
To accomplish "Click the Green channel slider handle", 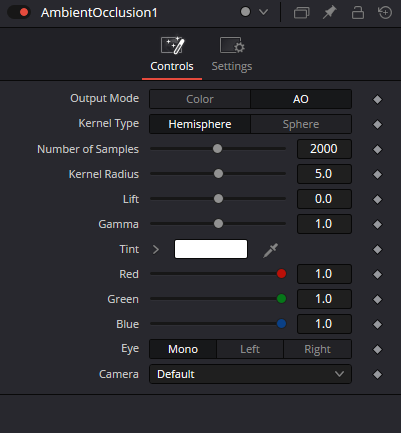I will point(281,299).
